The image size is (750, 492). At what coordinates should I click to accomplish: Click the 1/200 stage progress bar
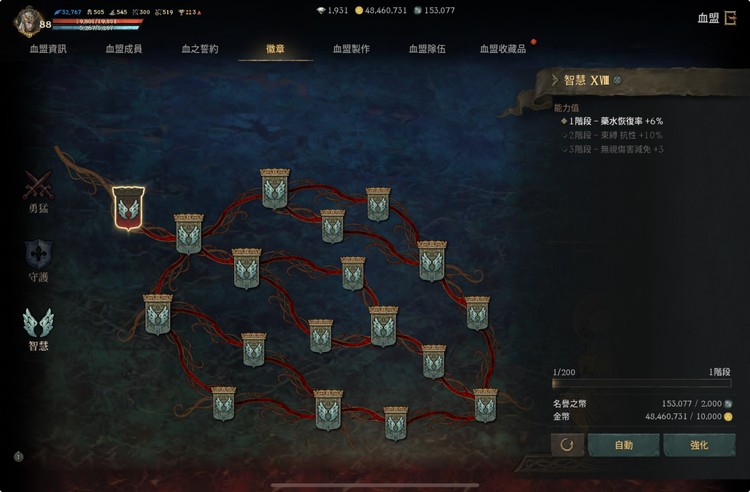click(641, 383)
